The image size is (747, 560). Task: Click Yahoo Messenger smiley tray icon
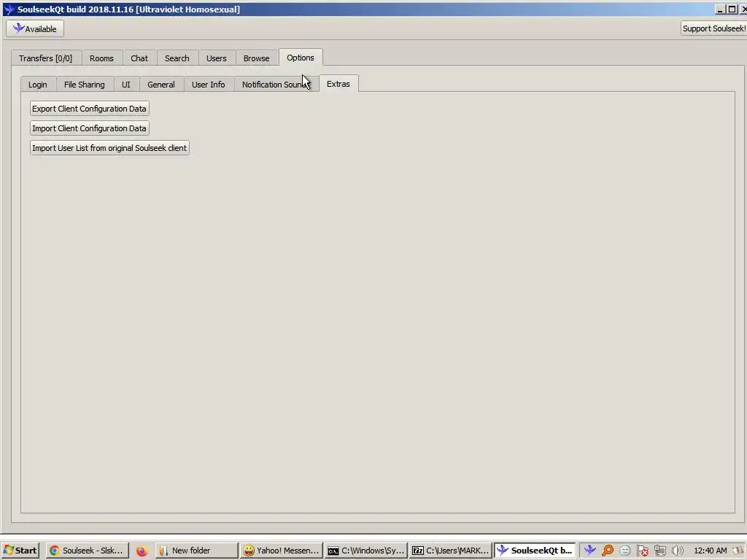click(x=625, y=551)
